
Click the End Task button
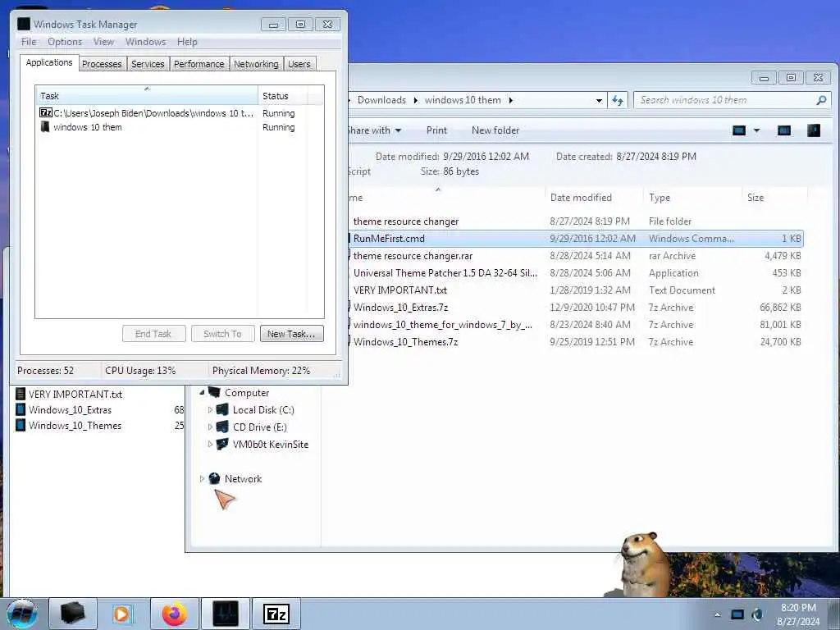click(153, 334)
